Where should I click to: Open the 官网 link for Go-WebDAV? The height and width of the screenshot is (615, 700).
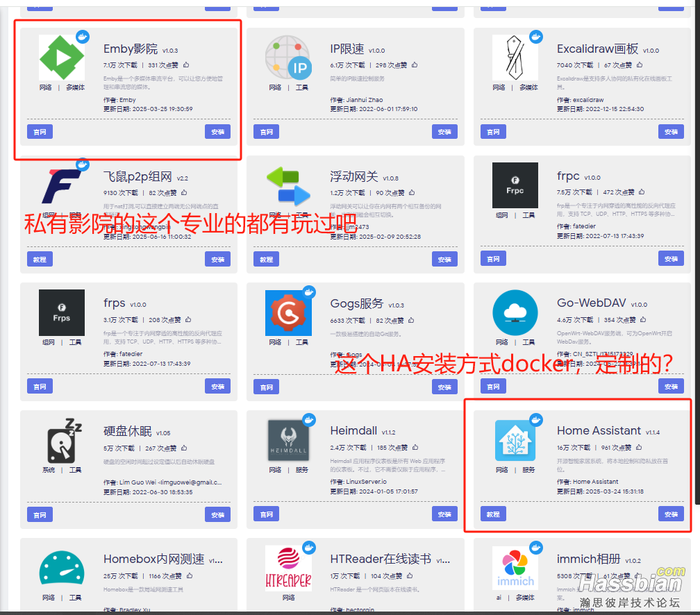(493, 387)
